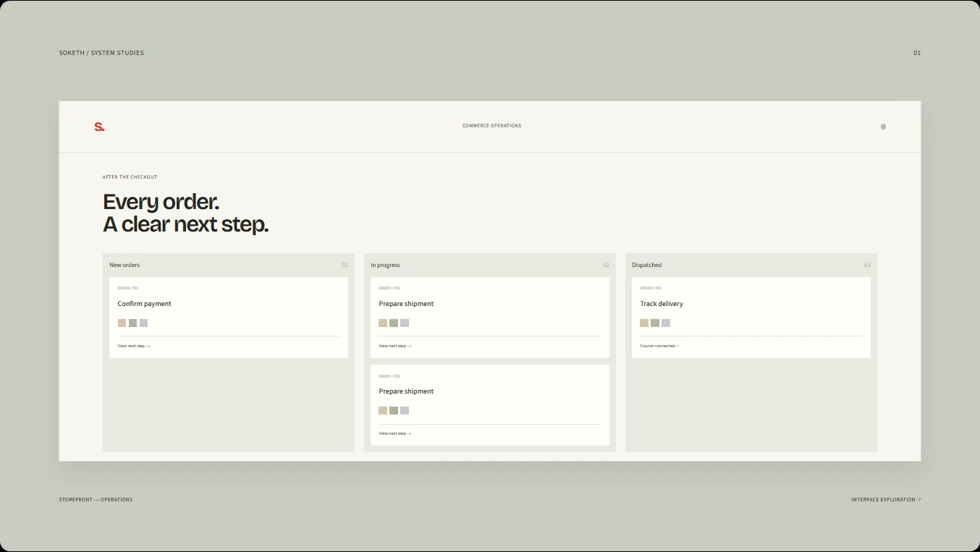Select the tan swatch on Confirm payment card
980x552 pixels.
click(x=122, y=323)
